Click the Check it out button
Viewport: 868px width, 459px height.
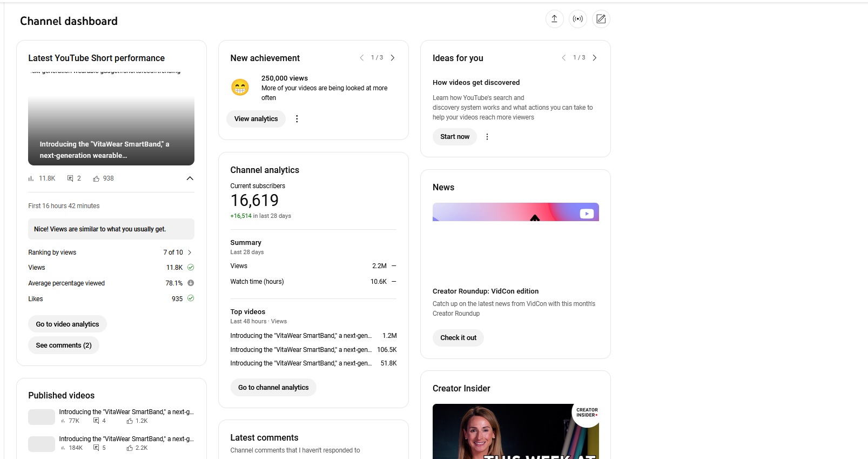458,338
